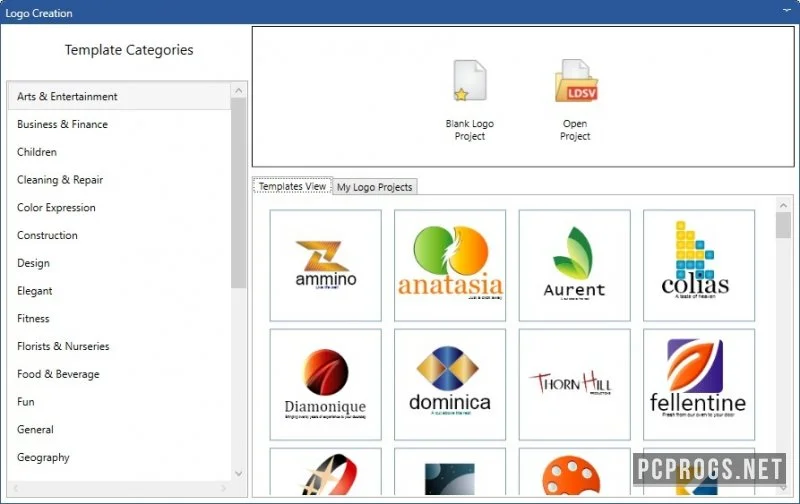Pick the Color Expression category

click(119, 208)
